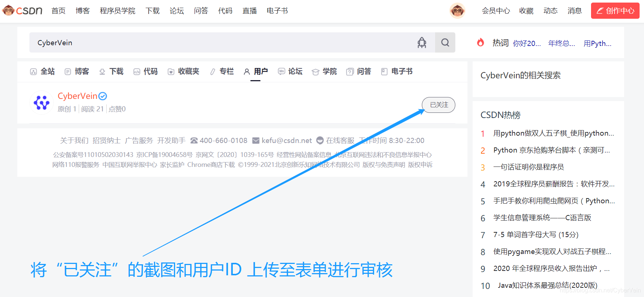Select the 用户 search tab
Image resolution: width=644 pixels, height=297 pixels.
256,71
